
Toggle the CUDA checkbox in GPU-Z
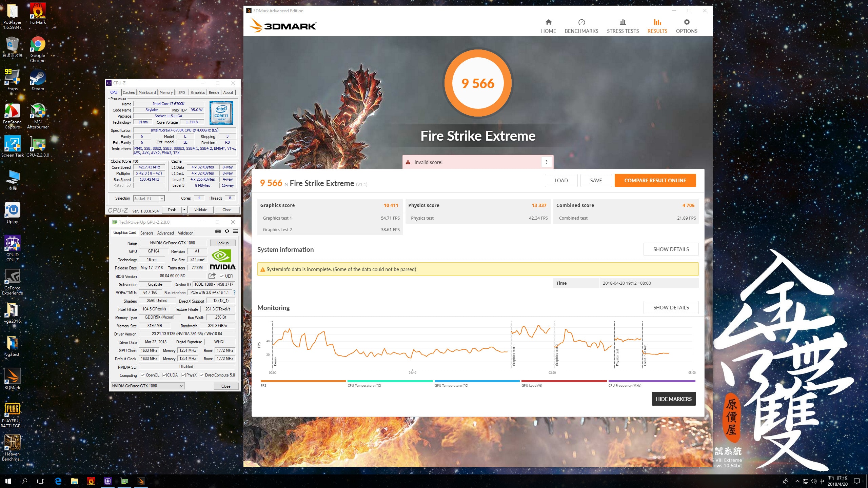(164, 375)
